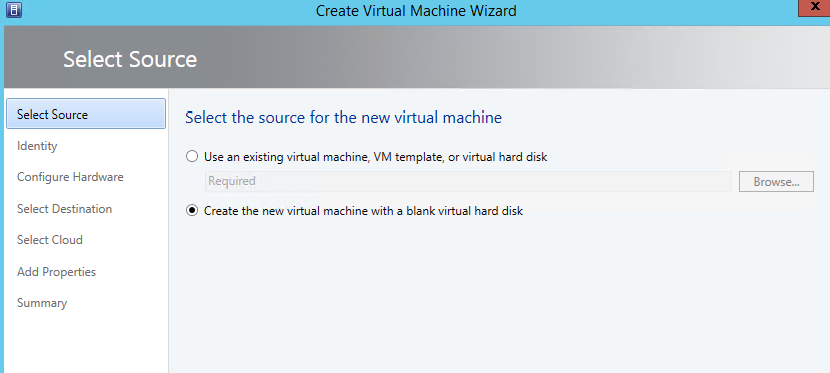The image size is (830, 373).
Task: Click the Required source path field
Action: 468,181
